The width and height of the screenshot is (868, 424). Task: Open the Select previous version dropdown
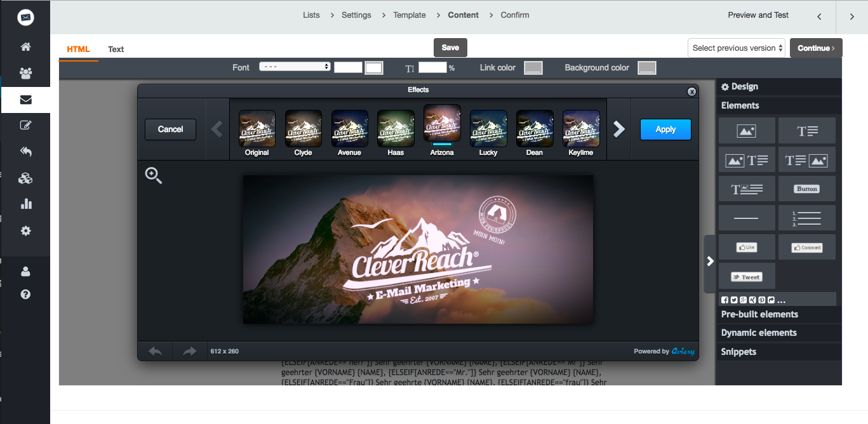[737, 48]
